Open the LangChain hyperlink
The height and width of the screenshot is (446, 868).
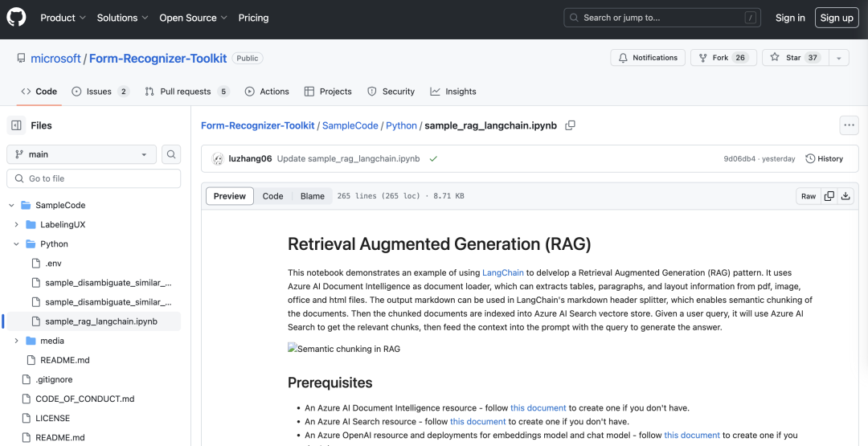(502, 273)
